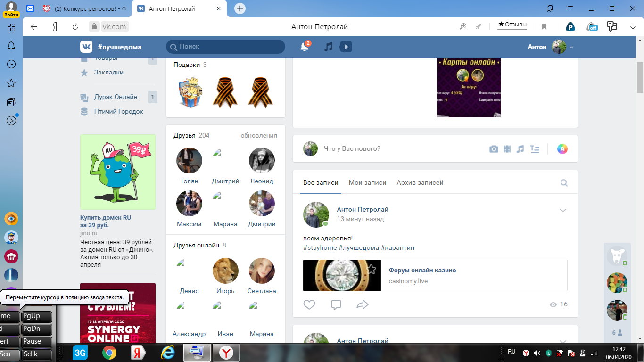Open the taskbar clock showing 12:42
The width and height of the screenshot is (644, 362).
(619, 353)
